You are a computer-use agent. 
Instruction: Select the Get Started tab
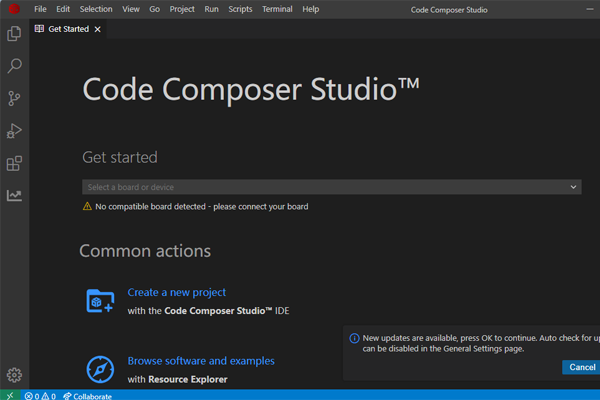point(68,29)
